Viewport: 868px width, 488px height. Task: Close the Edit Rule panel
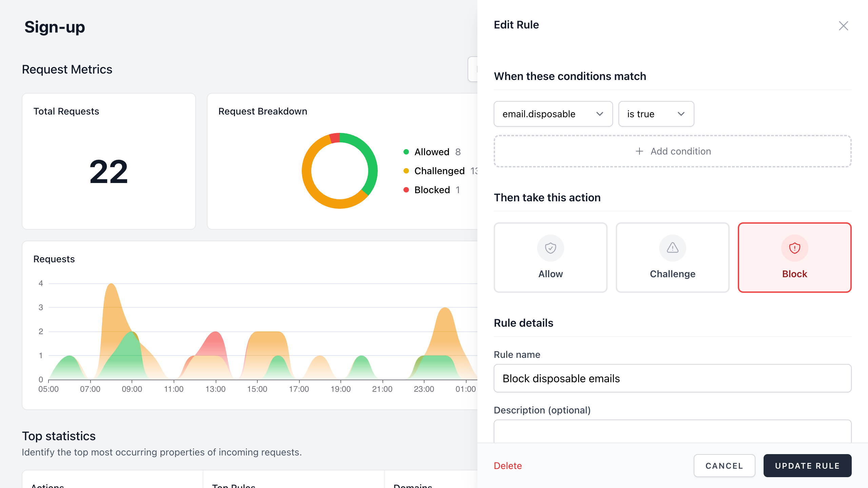[x=843, y=26]
